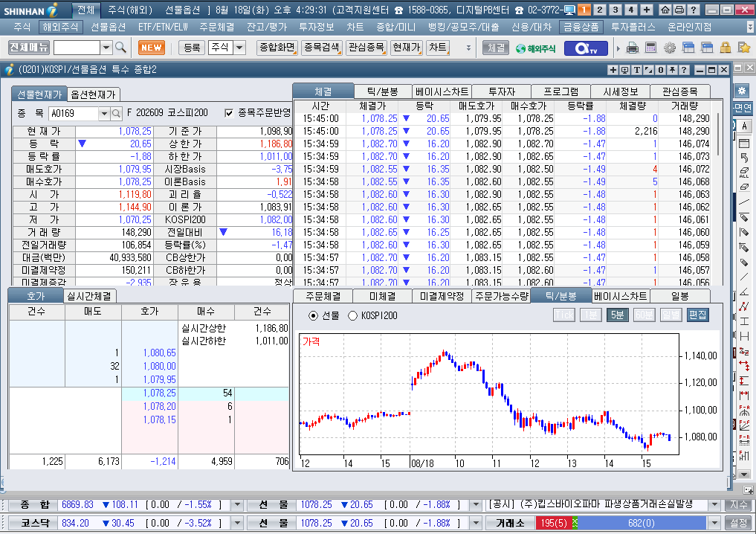This screenshot has width=756, height=534.
Task: Click the 전체메뉴 button
Action: coord(29,48)
